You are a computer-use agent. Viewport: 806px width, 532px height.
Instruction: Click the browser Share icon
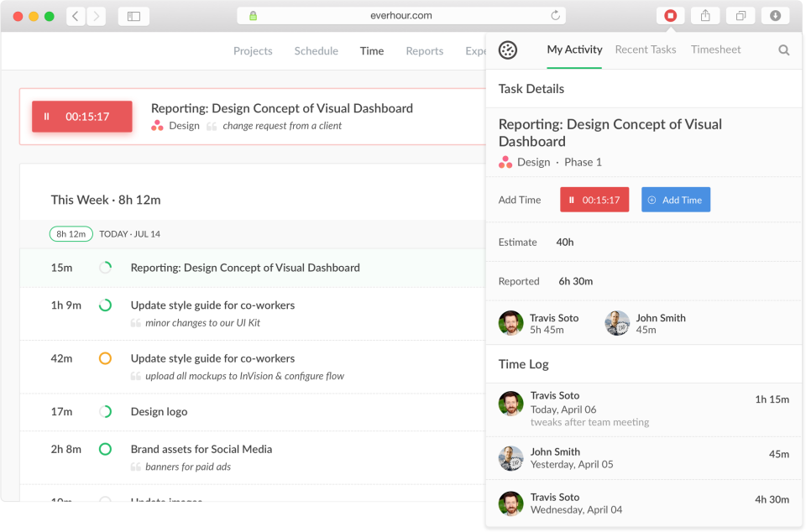pos(705,16)
